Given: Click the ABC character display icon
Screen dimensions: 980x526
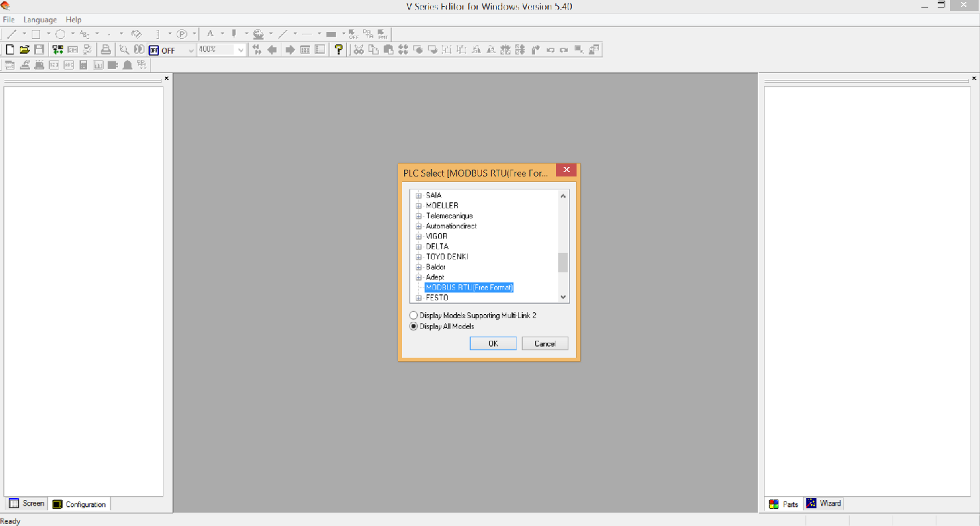Looking at the screenshot, I should pyautogui.click(x=69, y=65).
